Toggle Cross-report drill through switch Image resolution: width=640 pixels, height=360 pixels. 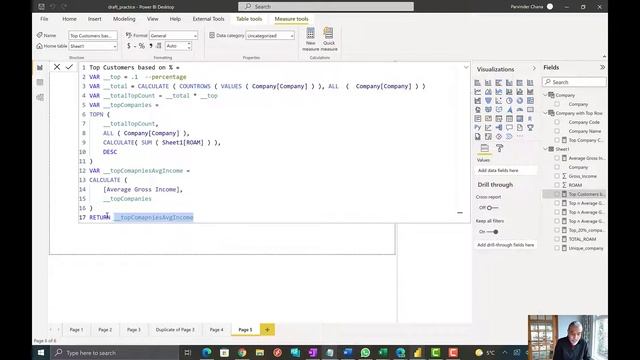492,208
